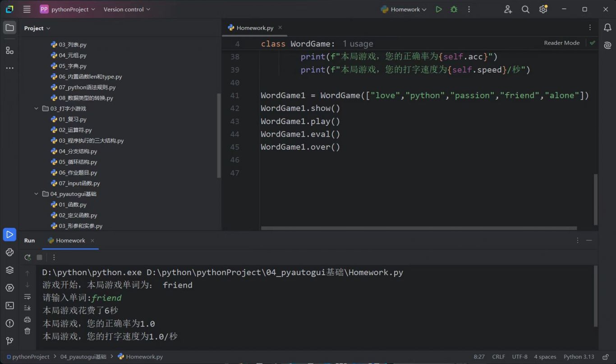This screenshot has height=364, width=616.
Task: Open Problems tool window
Action: pos(9,323)
